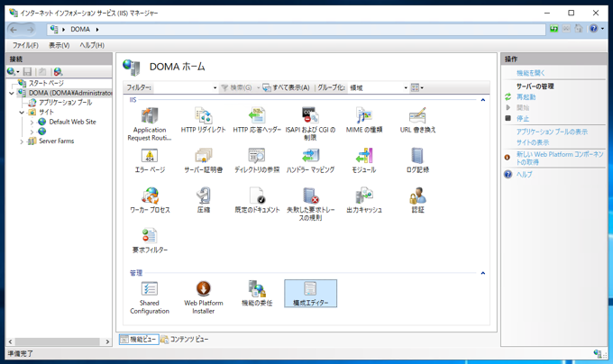Viewport: 613px width, 364px height.
Task: Open the モジュール feature
Action: (364, 160)
